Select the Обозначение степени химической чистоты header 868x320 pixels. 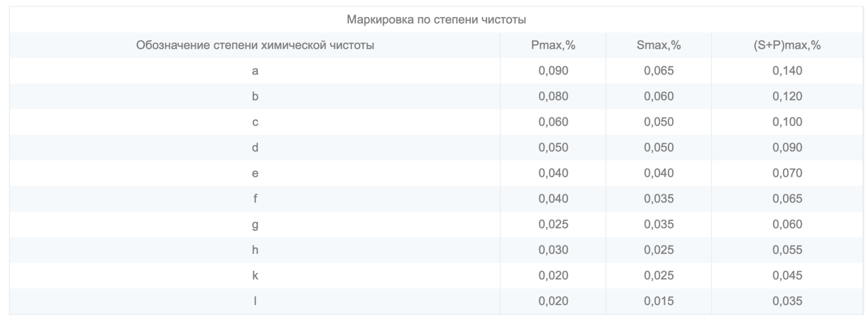[255, 45]
